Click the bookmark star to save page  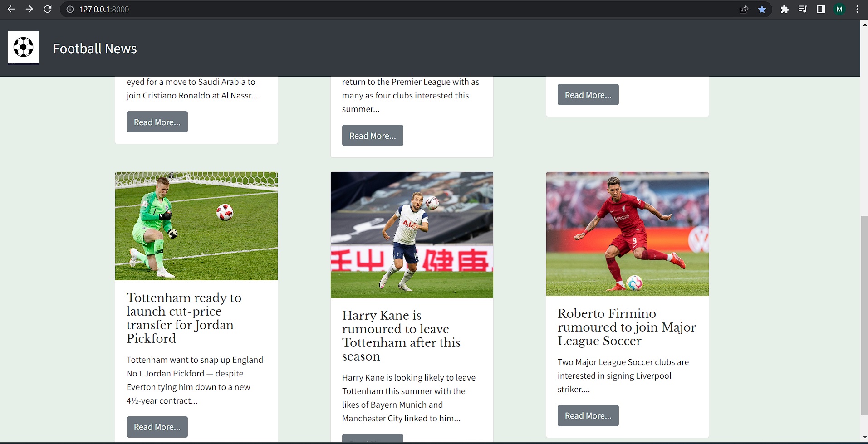tap(762, 9)
